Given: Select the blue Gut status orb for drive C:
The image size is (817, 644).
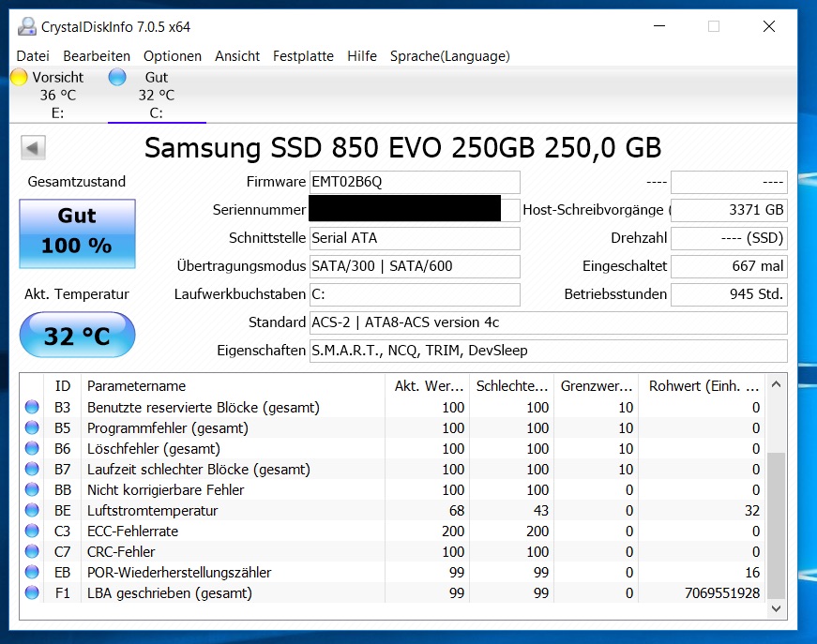Looking at the screenshot, I should [117, 77].
